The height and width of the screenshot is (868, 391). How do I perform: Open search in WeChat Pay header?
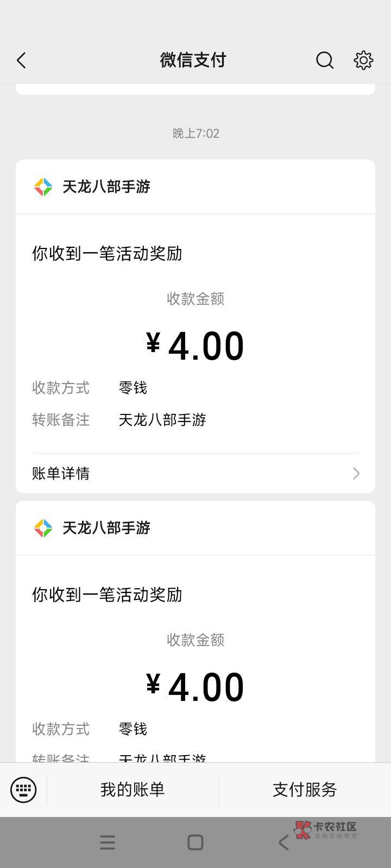point(325,60)
